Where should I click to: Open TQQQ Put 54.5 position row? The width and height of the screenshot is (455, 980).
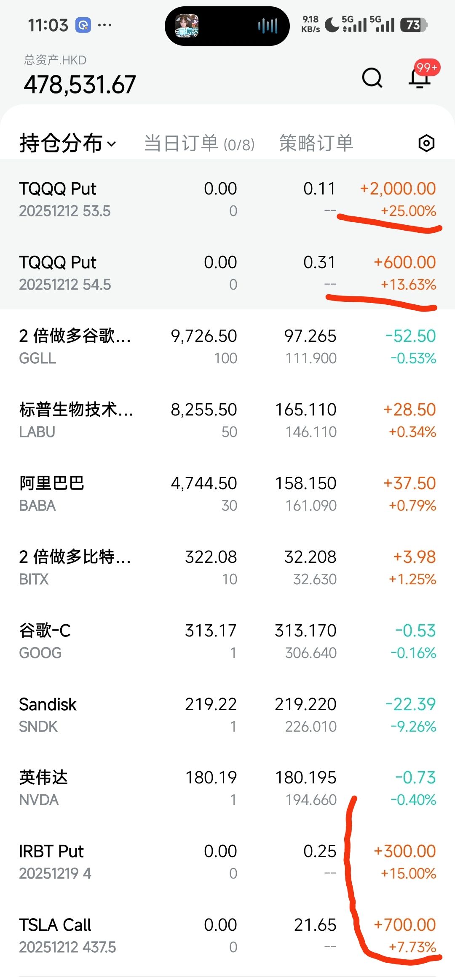point(227,273)
